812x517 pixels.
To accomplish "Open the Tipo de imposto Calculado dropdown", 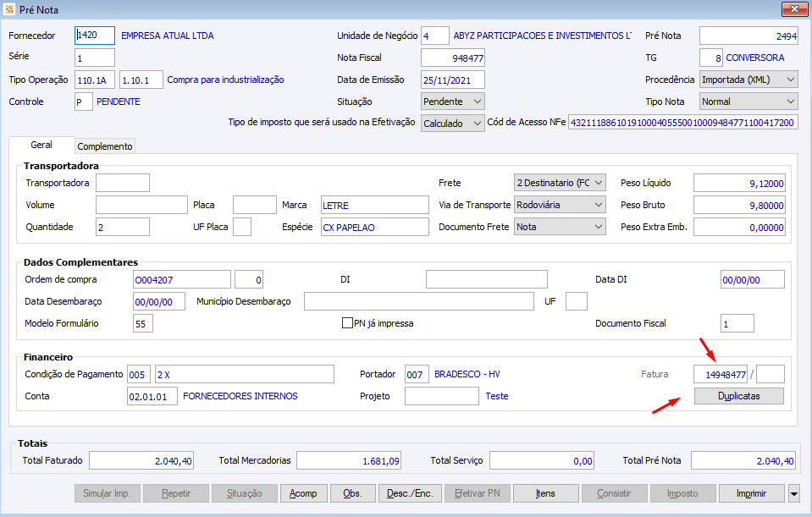I will click(453, 124).
